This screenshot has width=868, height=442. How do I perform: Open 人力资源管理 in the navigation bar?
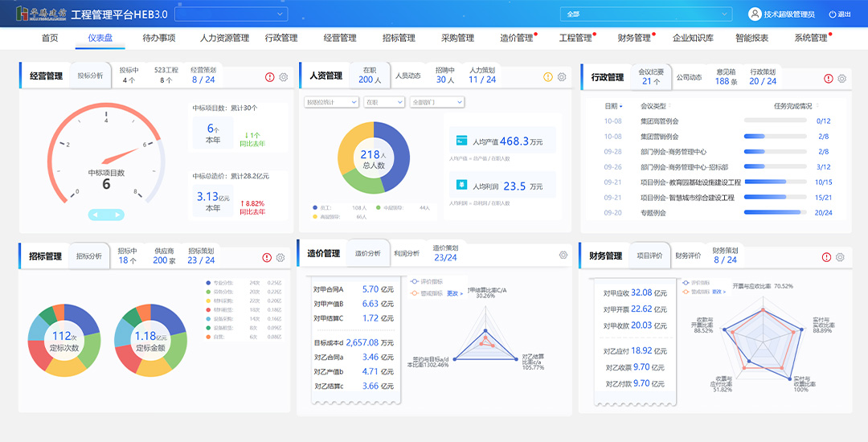224,38
